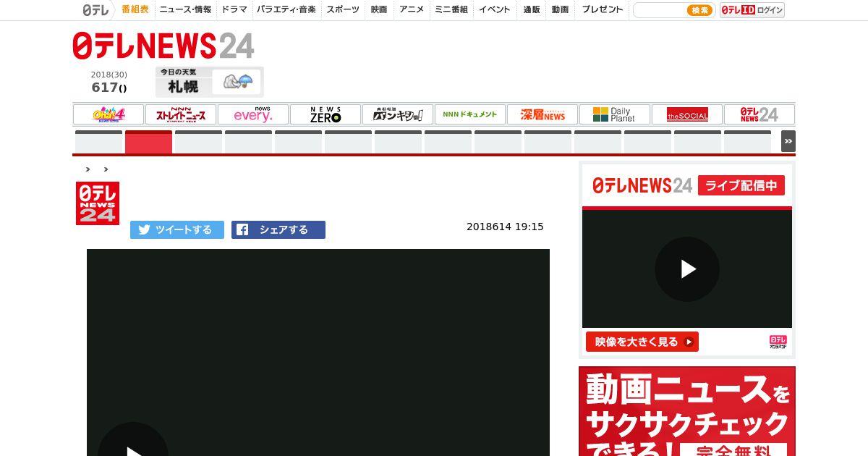Open ミニ番組 in top navigation
The width and height of the screenshot is (868, 456).
451,9
